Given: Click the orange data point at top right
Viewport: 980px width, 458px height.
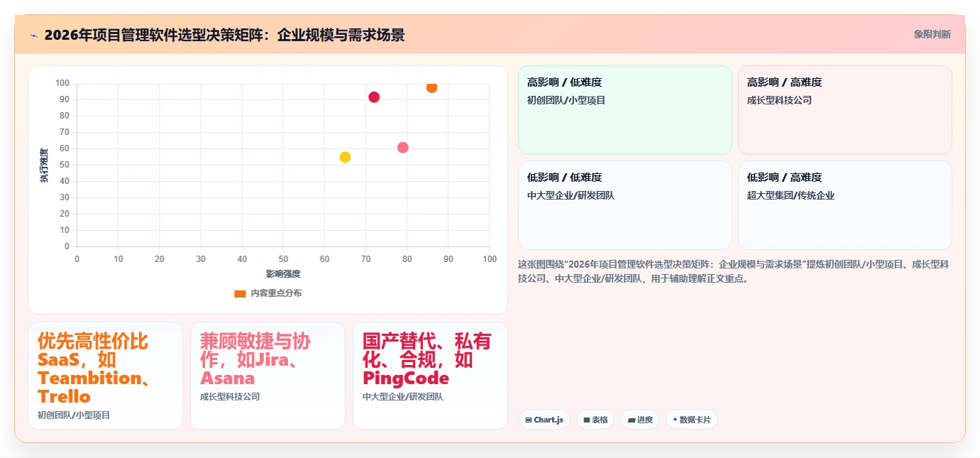Looking at the screenshot, I should point(431,87).
